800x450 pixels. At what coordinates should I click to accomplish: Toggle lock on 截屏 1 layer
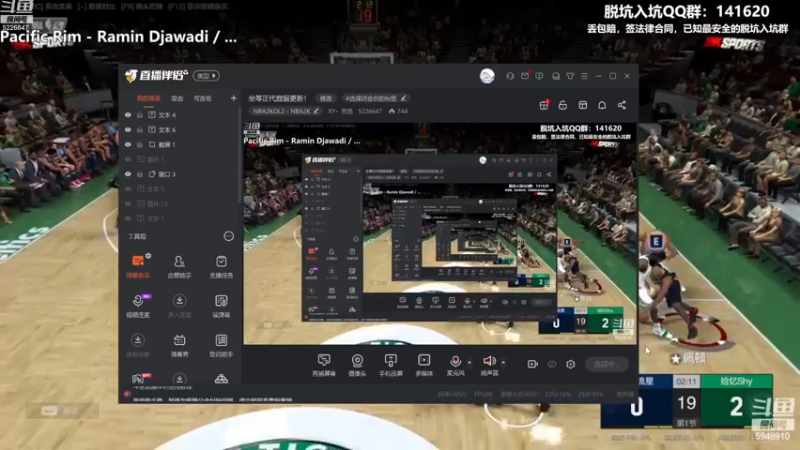[x=139, y=145]
